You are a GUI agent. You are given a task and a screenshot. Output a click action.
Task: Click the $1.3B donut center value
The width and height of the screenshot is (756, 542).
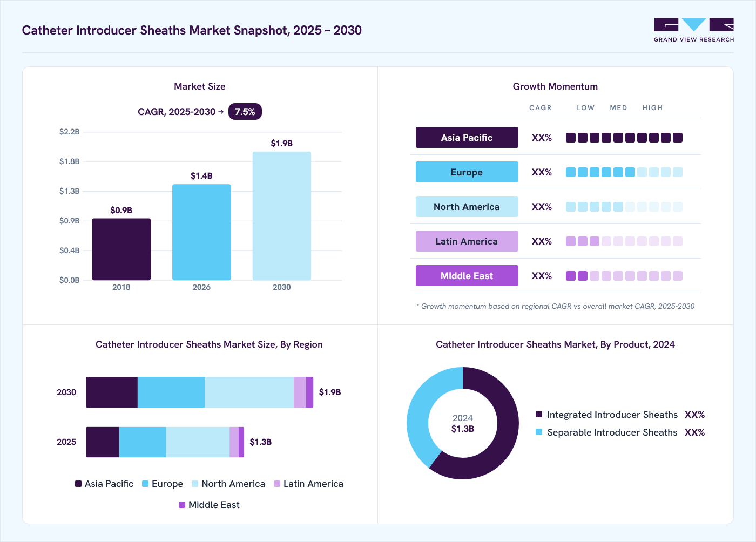(463, 429)
